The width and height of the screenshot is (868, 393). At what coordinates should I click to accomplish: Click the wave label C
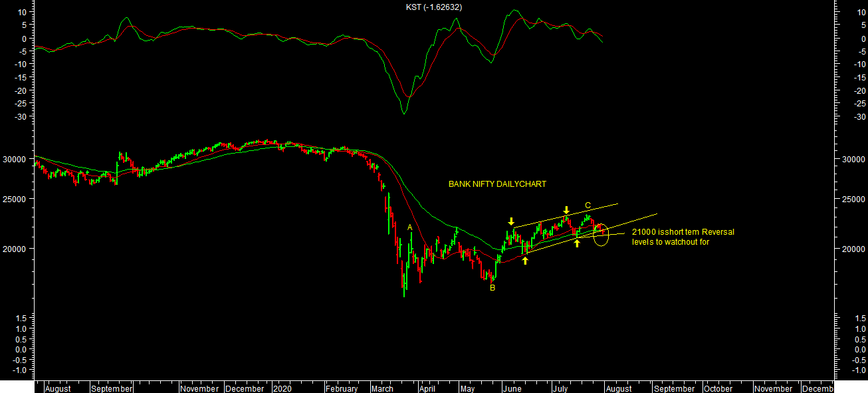pyautogui.click(x=588, y=205)
